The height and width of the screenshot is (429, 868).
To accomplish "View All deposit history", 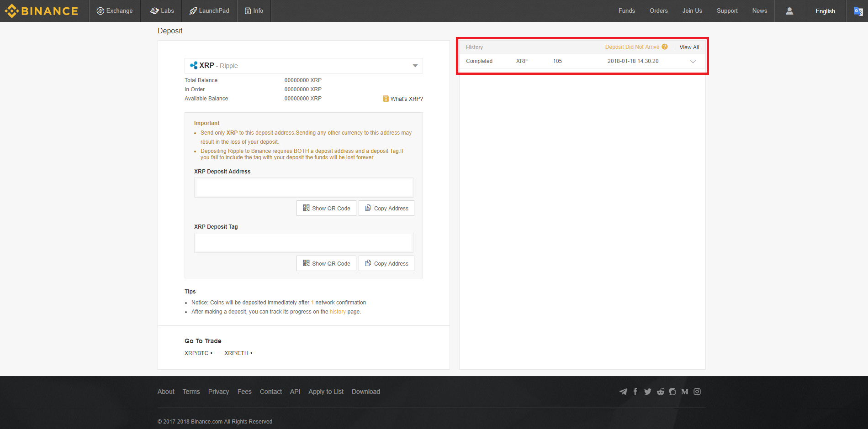I will tap(689, 47).
